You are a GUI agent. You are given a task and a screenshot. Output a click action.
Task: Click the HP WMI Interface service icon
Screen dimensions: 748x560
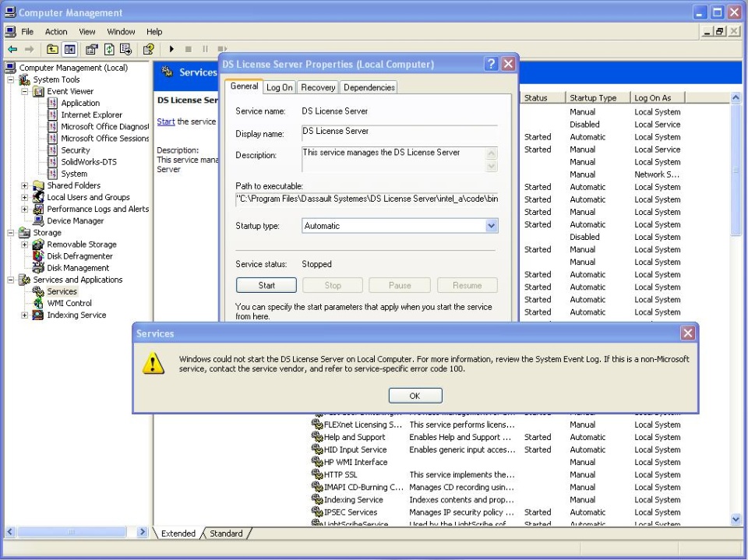pos(317,461)
